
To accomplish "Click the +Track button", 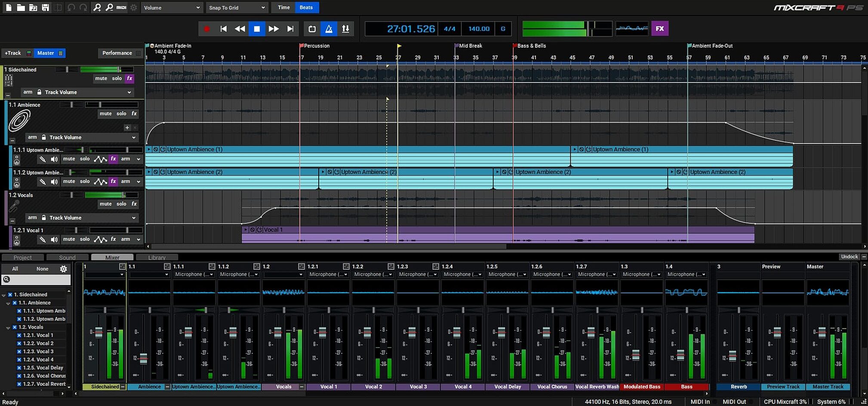I will coord(12,53).
